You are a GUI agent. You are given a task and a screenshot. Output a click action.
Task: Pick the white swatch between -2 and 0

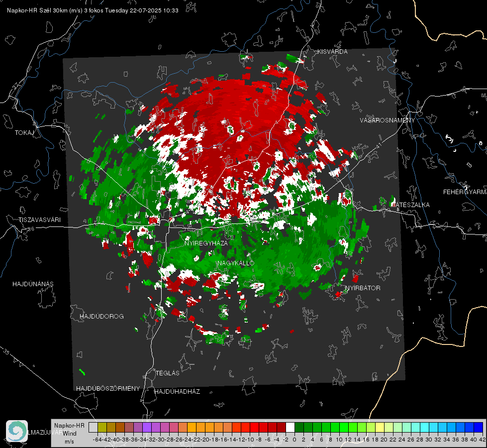pyautogui.click(x=290, y=427)
